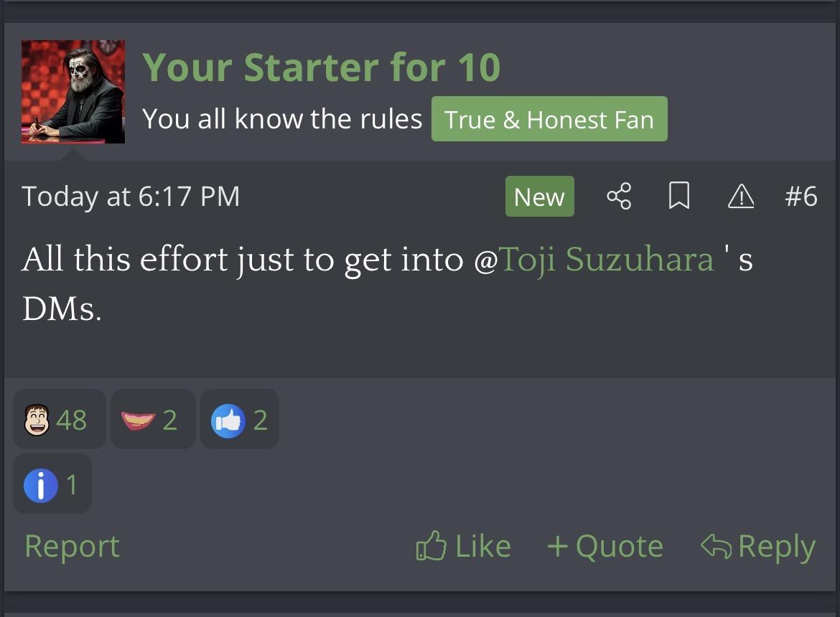The image size is (840, 617).
Task: Click the warning triangle icon
Action: click(741, 196)
